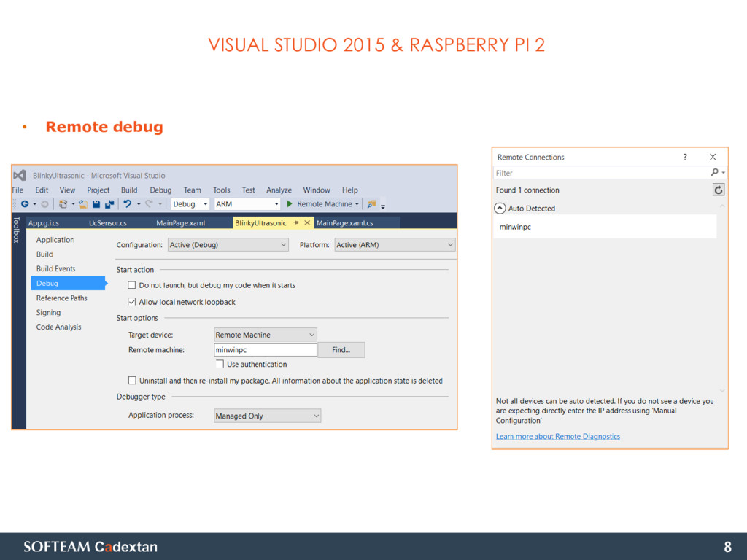
Task: Open the Target device dropdown
Action: click(x=265, y=335)
